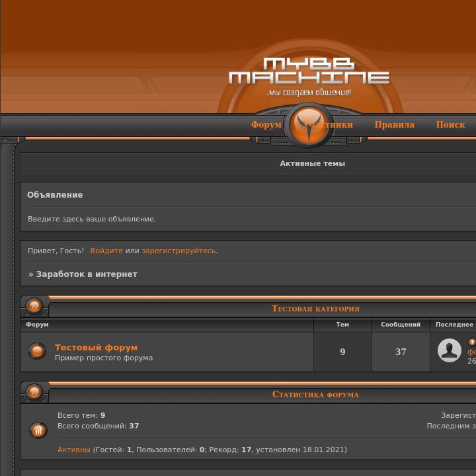
Task: Click the small orange last-post arrow icon
Action: [x=471, y=342]
